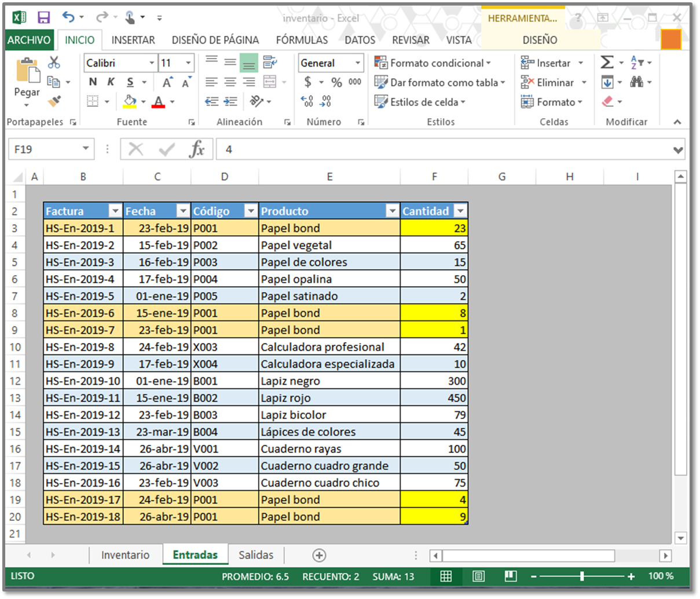Click the Increase Font Size icon
Screen dimensions: 700x599
[x=167, y=82]
